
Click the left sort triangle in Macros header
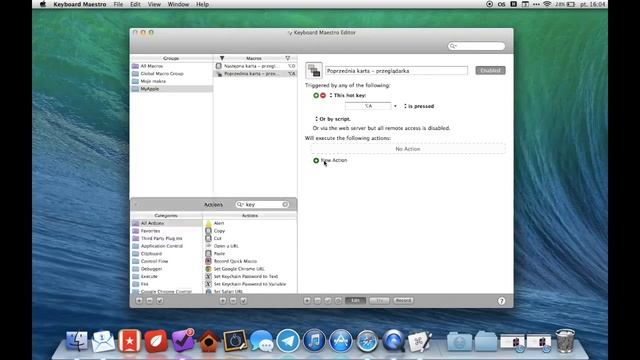pyautogui.click(x=222, y=58)
